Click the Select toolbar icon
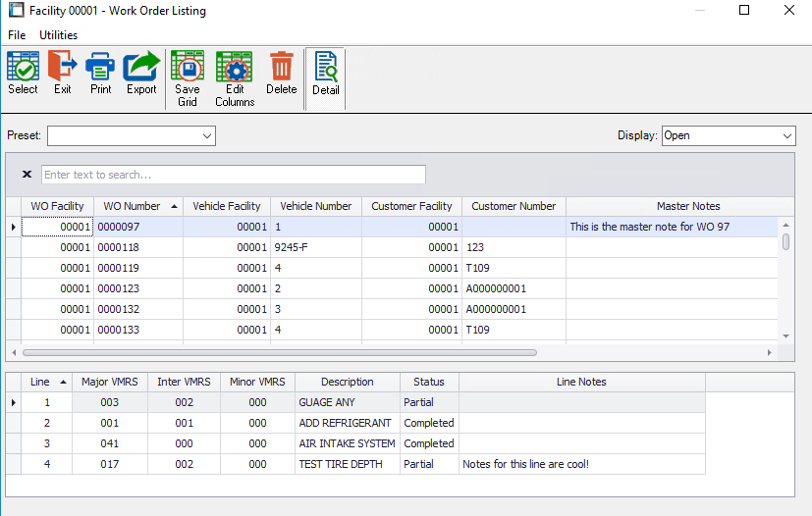Screen dimensions: 812x516 pyautogui.click(x=23, y=75)
